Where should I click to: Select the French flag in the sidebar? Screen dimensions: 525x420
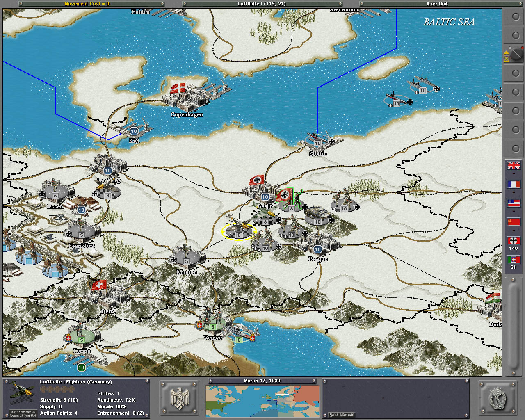[x=514, y=184]
